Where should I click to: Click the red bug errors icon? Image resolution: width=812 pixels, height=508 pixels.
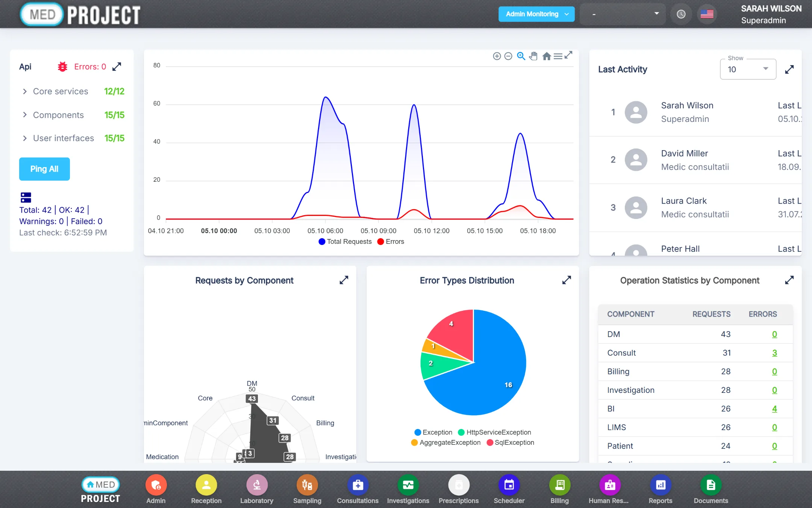62,67
